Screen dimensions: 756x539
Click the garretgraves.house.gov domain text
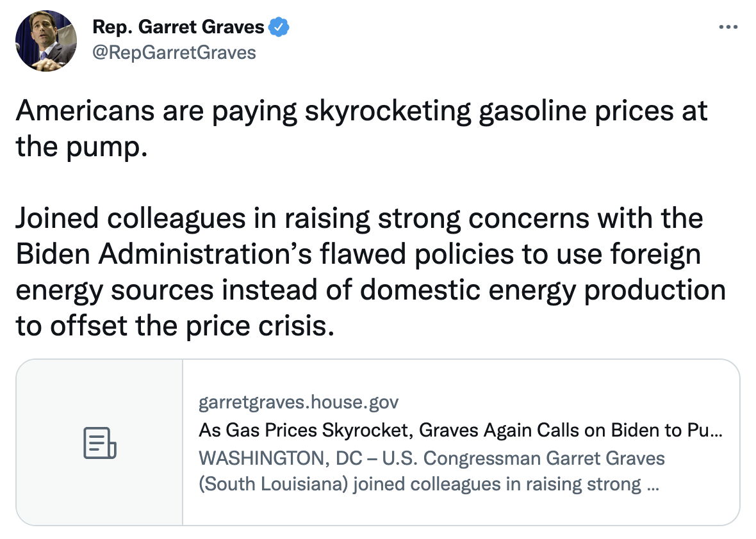coord(299,403)
